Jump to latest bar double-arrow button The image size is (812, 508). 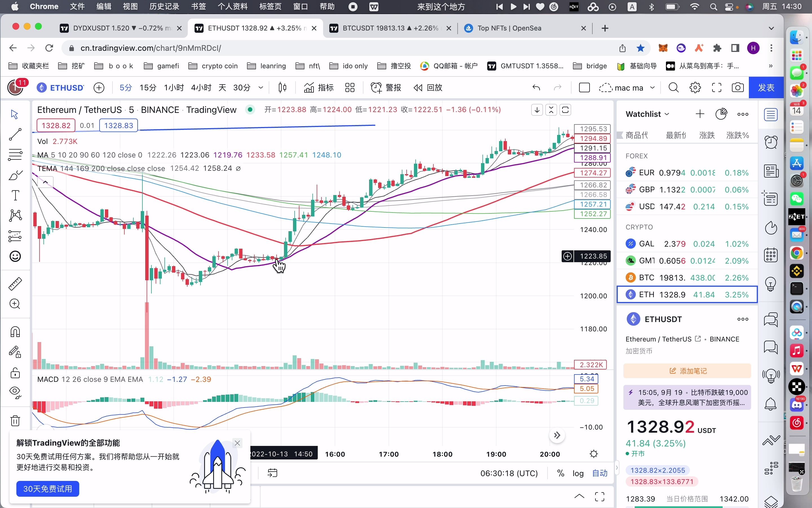557,435
